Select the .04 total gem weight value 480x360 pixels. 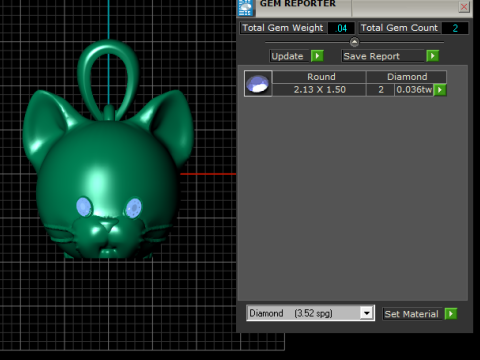pyautogui.click(x=341, y=28)
